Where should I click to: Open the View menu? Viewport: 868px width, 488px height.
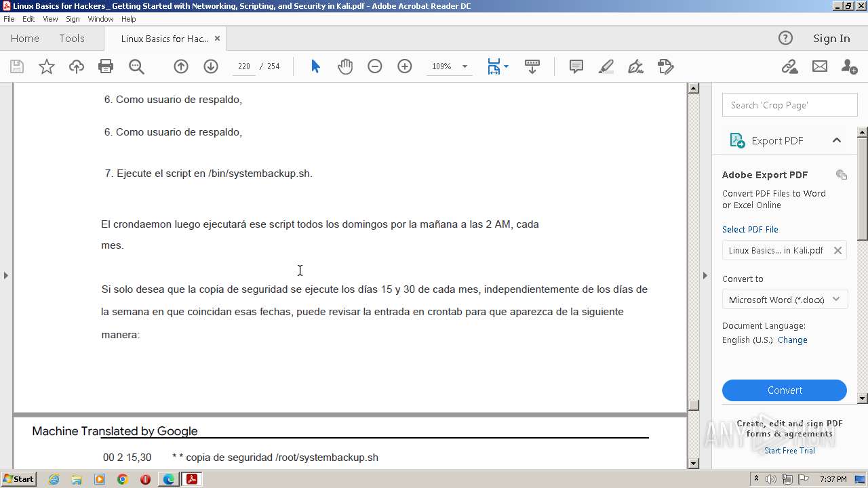click(50, 19)
